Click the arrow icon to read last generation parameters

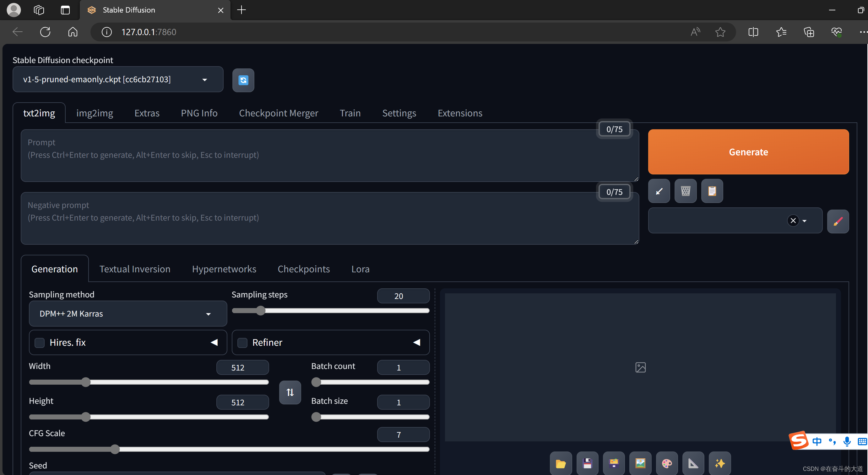pyautogui.click(x=659, y=191)
